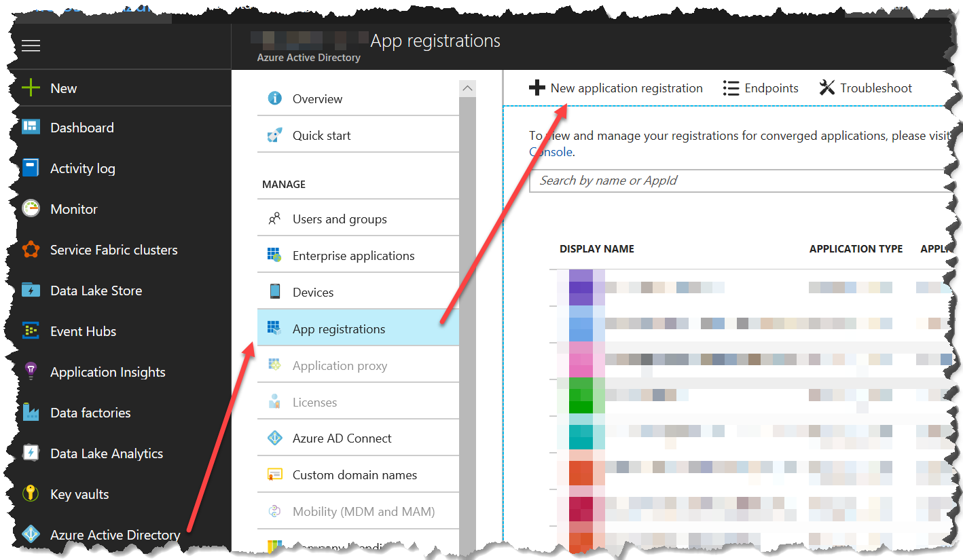The image size is (963, 560).
Task: Open the Overview blade item
Action: point(358,98)
